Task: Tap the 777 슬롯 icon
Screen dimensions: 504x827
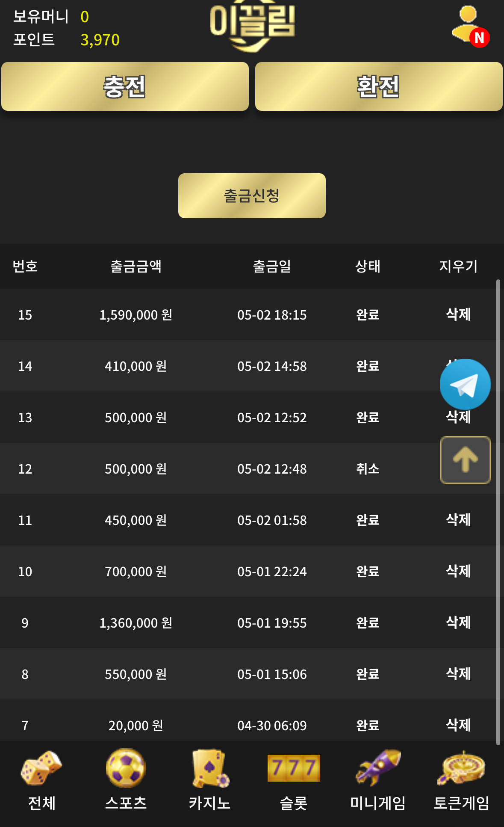Action: (x=294, y=768)
